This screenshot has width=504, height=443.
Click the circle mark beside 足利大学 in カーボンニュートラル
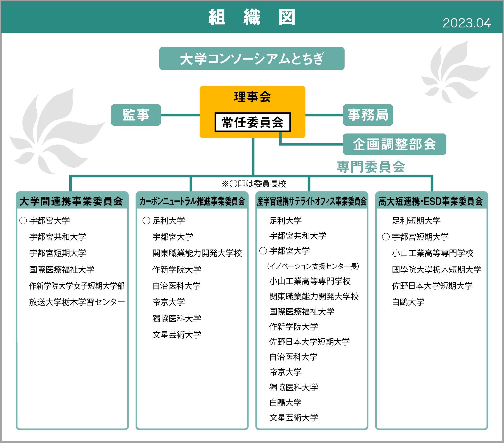coord(146,221)
